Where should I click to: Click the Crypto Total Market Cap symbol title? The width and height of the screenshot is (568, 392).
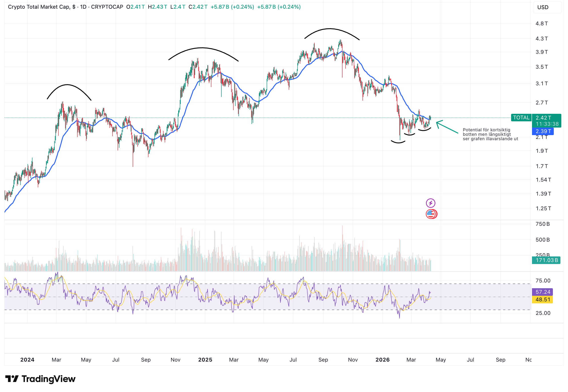tap(39, 7)
